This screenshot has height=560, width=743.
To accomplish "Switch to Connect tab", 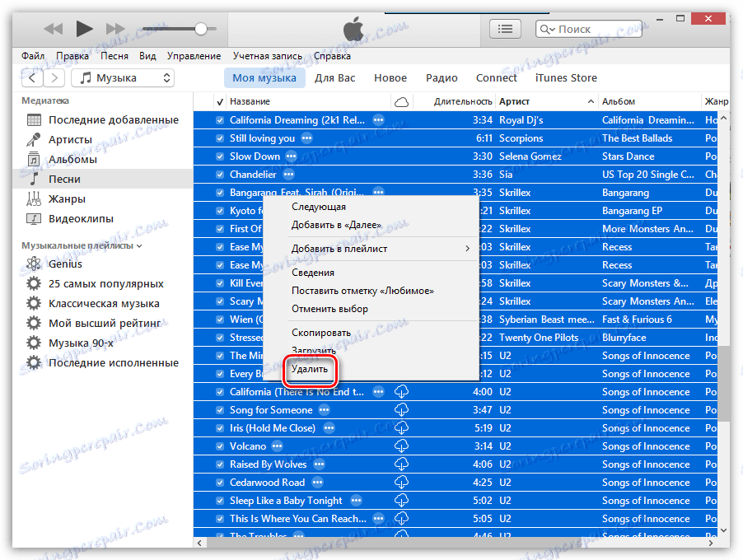I will tap(496, 78).
